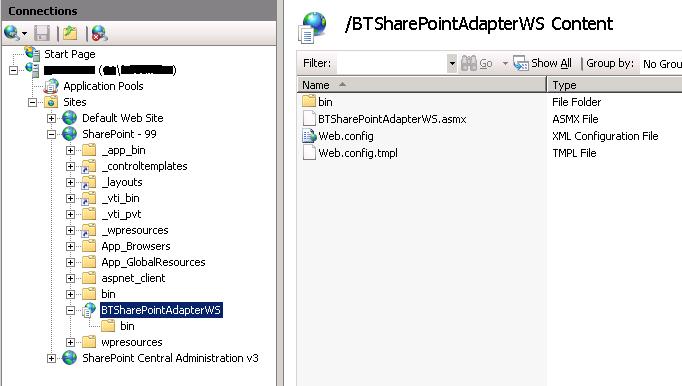This screenshot has width=682, height=386.
Task: Click the App_Browsers folder icon
Action: click(x=89, y=246)
